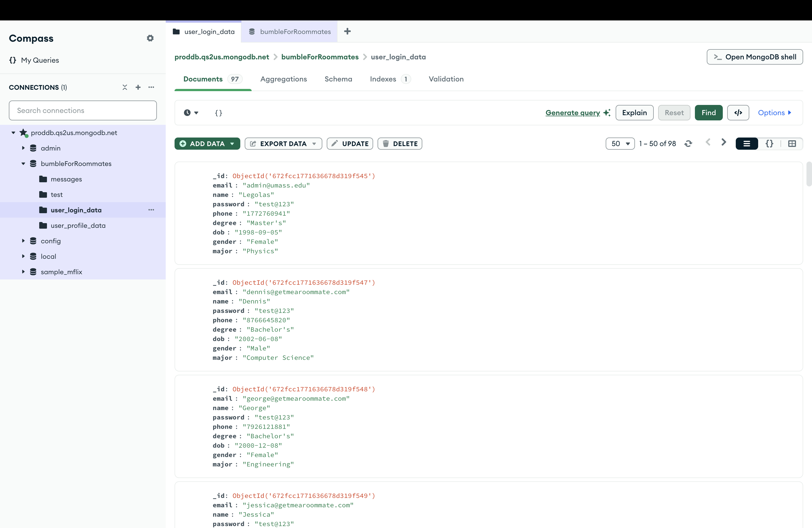Focus the Search connections field
Image resolution: width=812 pixels, height=528 pixels.
coord(83,110)
